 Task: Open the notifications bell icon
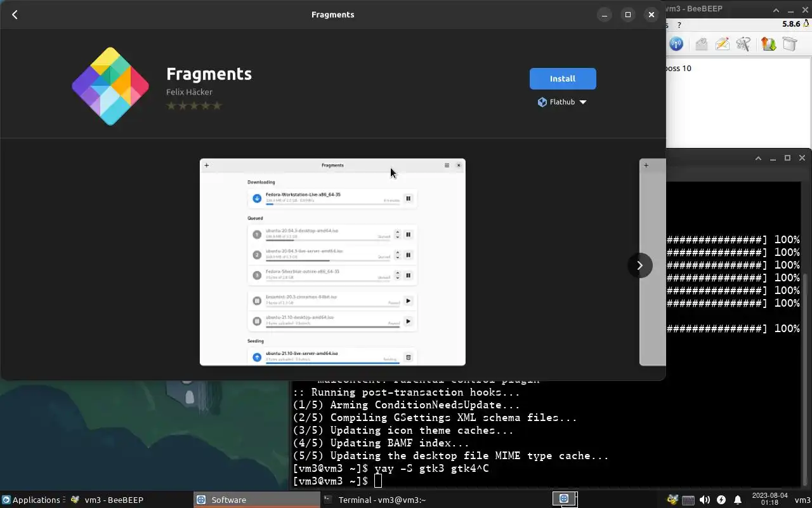(x=738, y=500)
